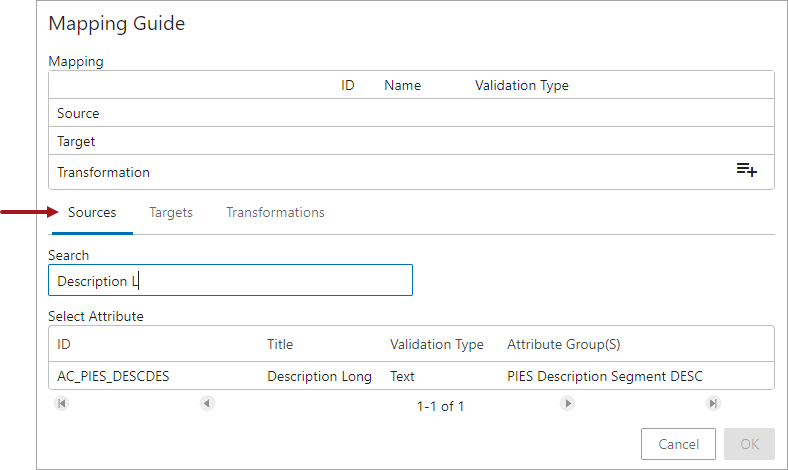Go to previous page of results
Screen dimensions: 788x470
(x=207, y=403)
